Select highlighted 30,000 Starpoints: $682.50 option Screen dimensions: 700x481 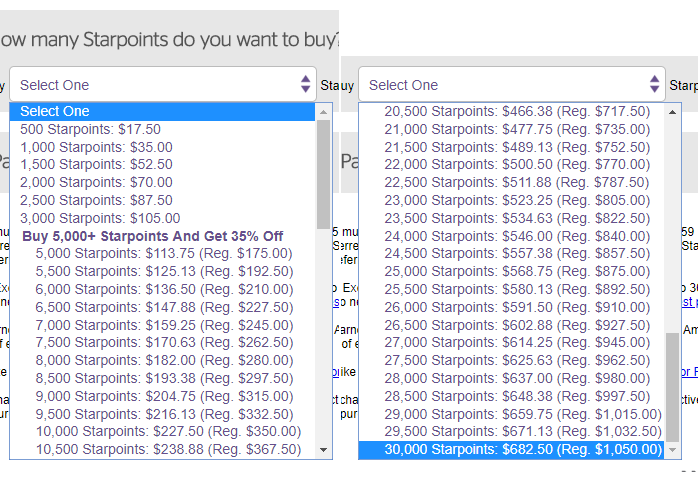click(512, 449)
